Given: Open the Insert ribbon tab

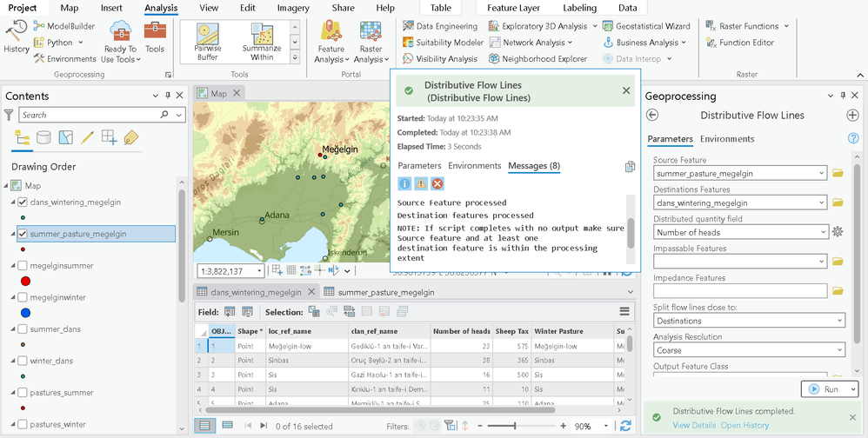Looking at the screenshot, I should coord(112,8).
